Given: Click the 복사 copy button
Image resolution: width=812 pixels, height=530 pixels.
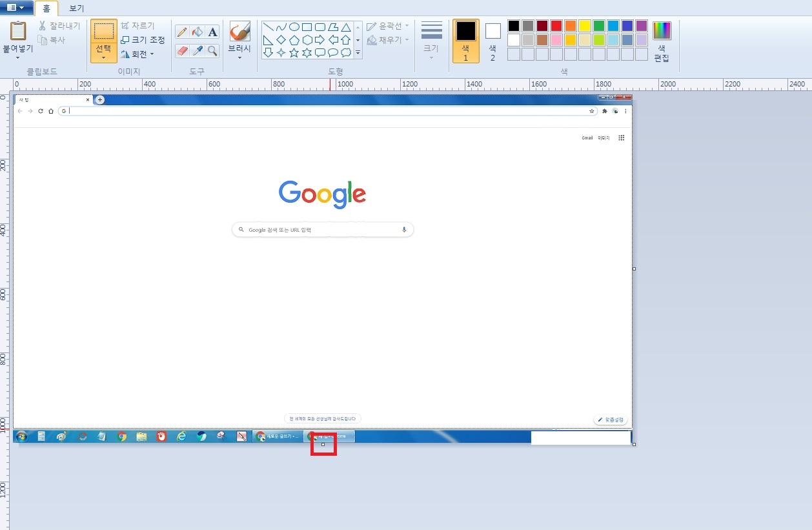Looking at the screenshot, I should tap(52, 40).
